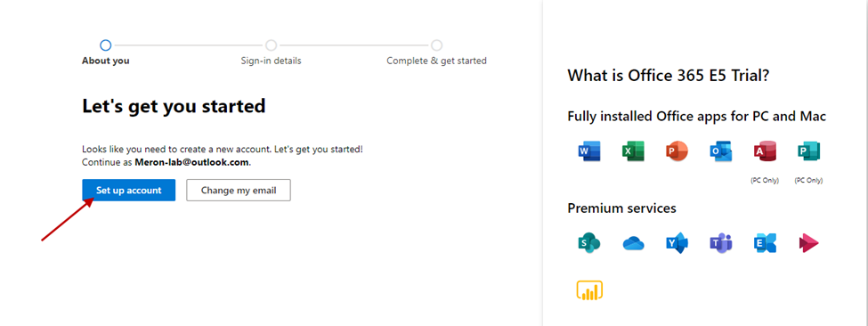Select the Publisher app icon
This screenshot has width=868, height=326.
[808, 151]
